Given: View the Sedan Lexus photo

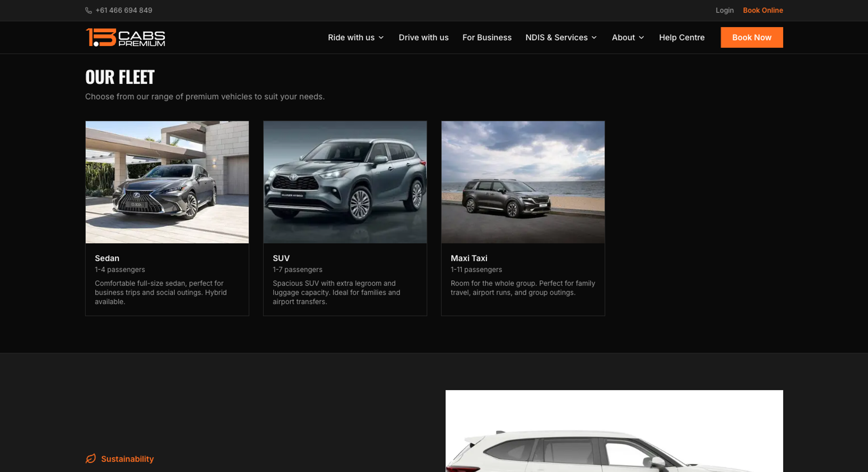Looking at the screenshot, I should (167, 182).
